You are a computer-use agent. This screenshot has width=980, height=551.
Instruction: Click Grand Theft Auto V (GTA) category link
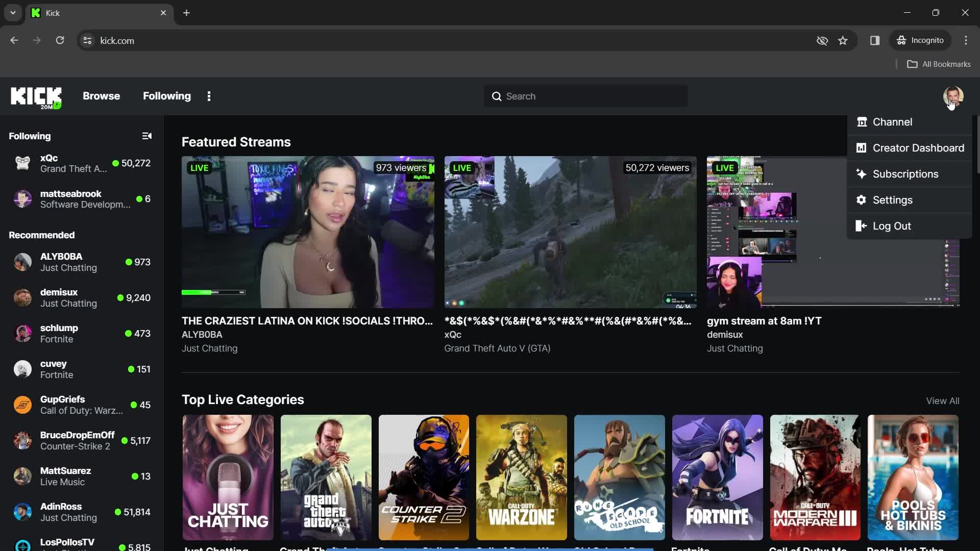tap(497, 348)
